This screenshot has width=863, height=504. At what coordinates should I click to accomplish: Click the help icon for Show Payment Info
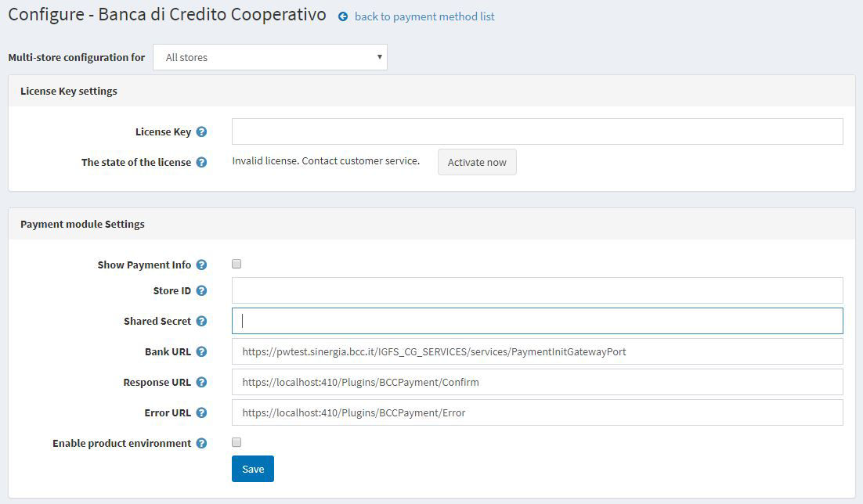pos(201,265)
